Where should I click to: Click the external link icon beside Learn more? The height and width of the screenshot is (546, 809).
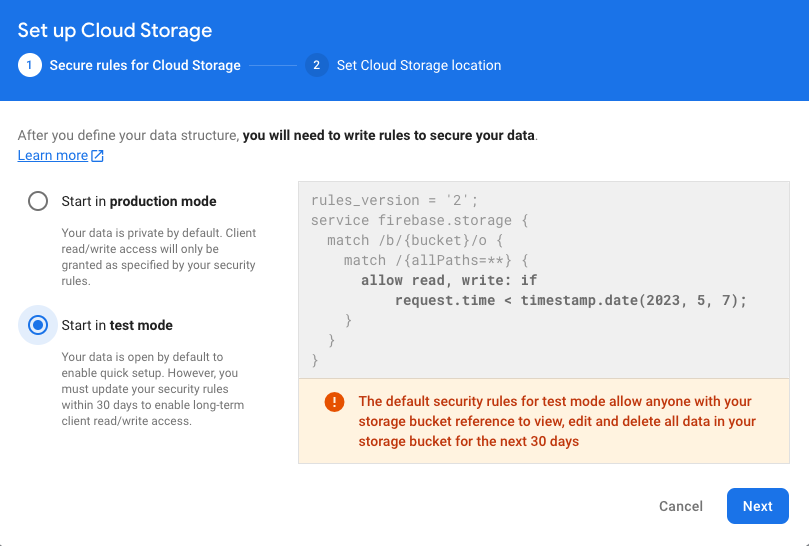pyautogui.click(x=98, y=156)
